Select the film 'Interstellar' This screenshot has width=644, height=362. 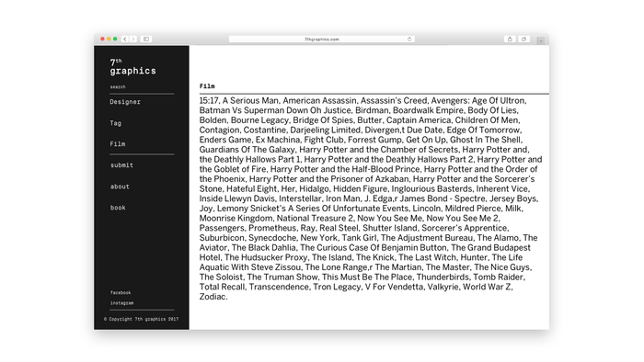pos(300,198)
